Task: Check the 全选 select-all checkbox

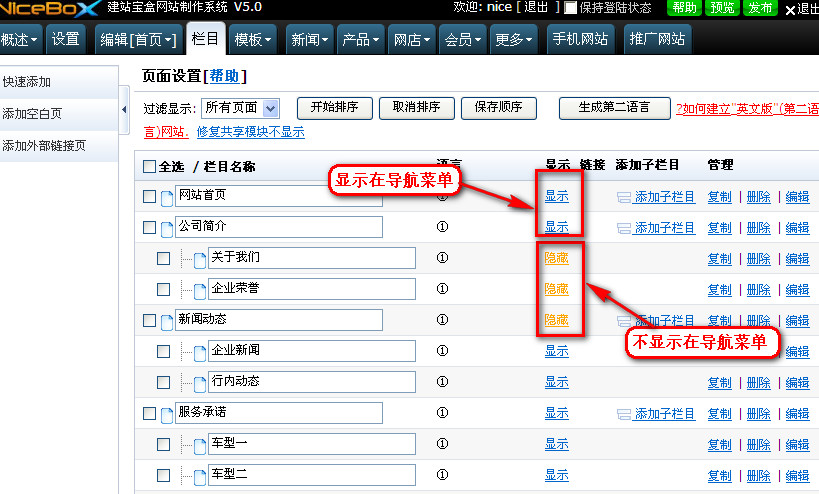Action: [149, 167]
